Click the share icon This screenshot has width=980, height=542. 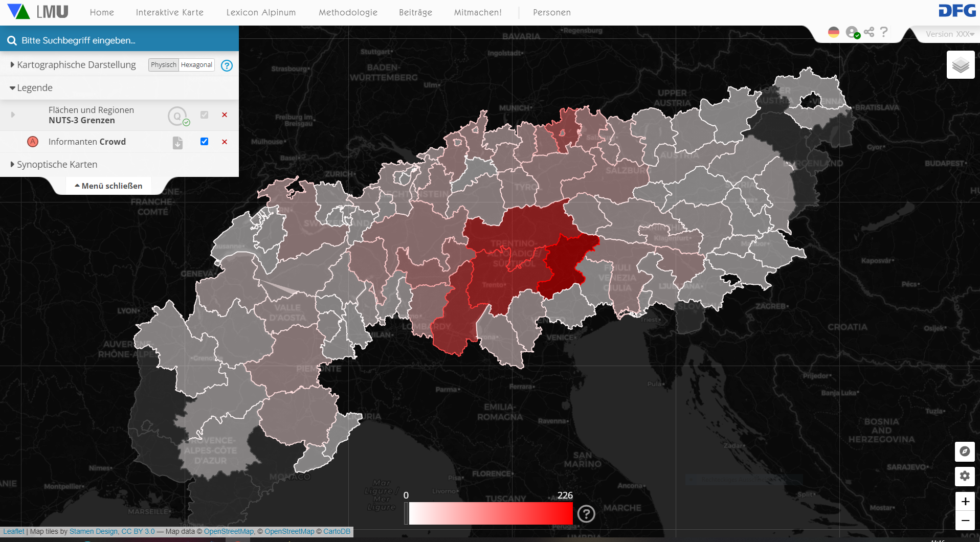click(x=868, y=32)
